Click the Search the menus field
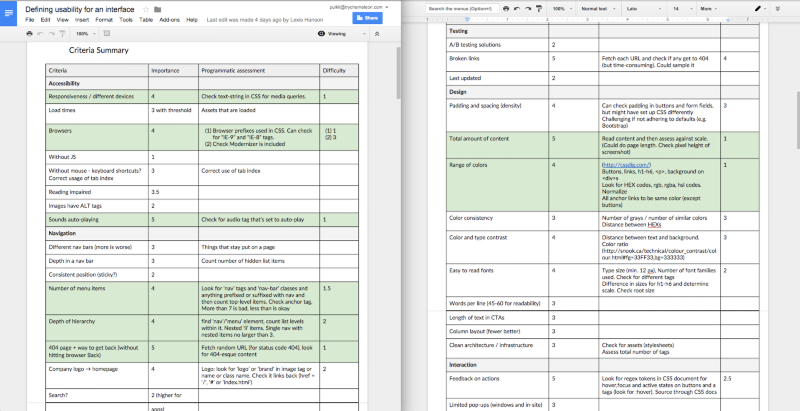Viewport: 800px width, 411px height. coord(462,9)
